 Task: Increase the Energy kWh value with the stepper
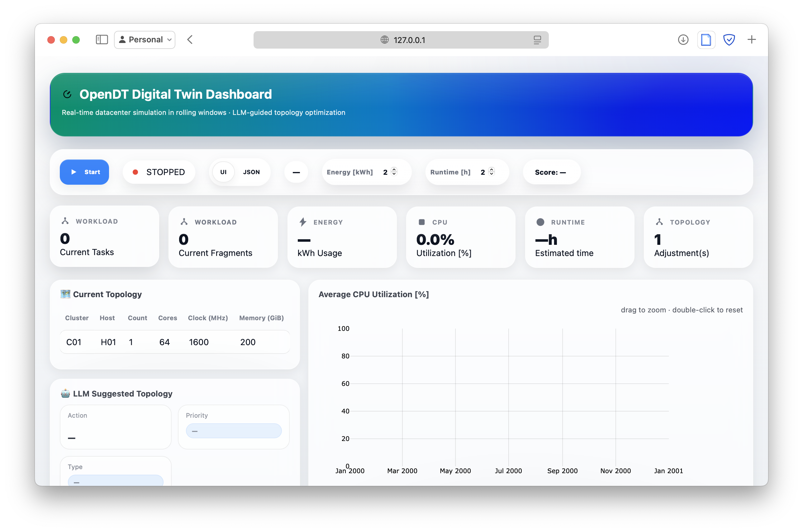pyautogui.click(x=394, y=170)
